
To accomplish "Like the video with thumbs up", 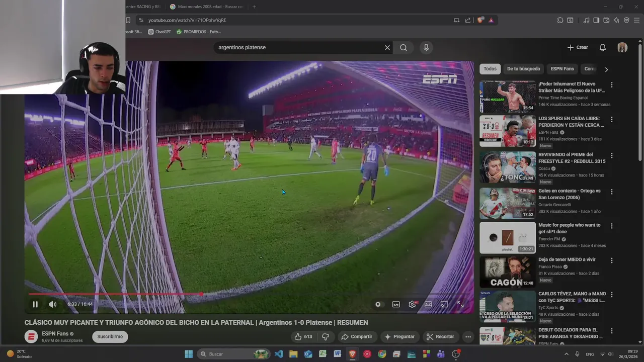I will [303, 337].
